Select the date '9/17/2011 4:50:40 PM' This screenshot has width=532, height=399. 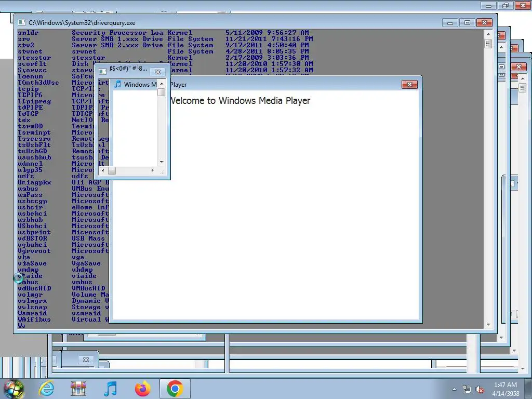click(x=268, y=45)
